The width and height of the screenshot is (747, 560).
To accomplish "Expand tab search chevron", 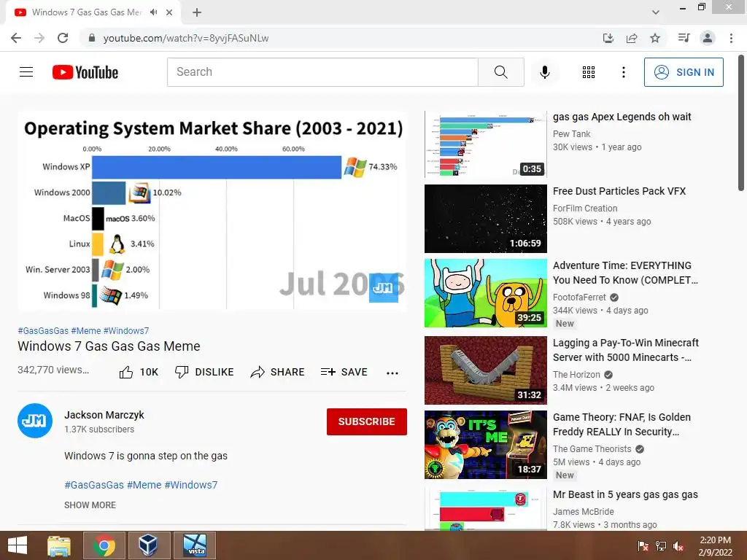I will point(656,12).
